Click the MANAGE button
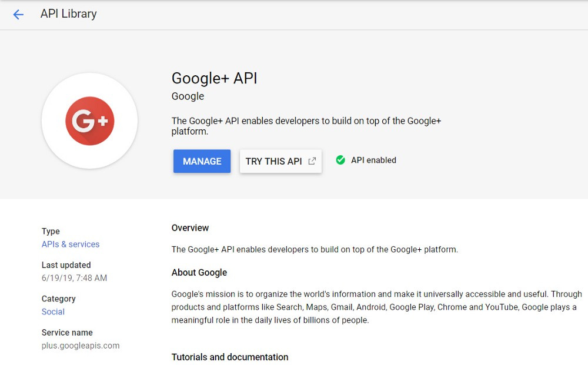The height and width of the screenshot is (365, 588). tap(202, 161)
